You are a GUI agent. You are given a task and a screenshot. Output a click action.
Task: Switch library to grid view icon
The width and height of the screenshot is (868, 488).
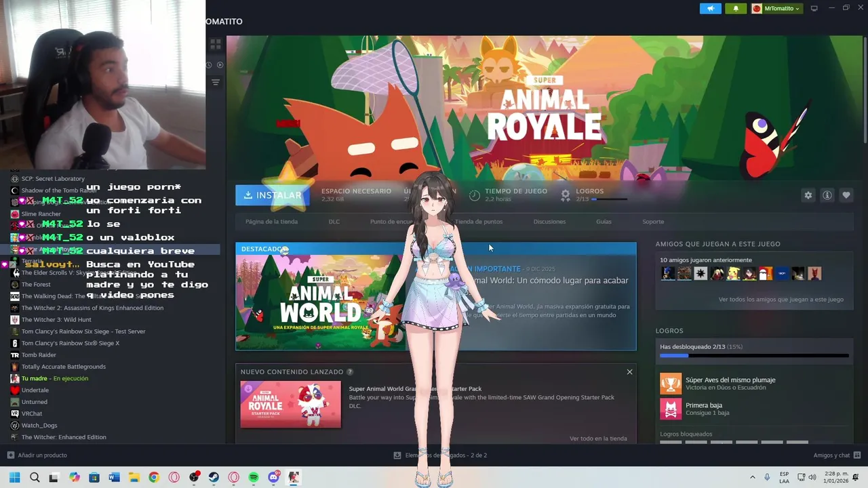coord(216,44)
